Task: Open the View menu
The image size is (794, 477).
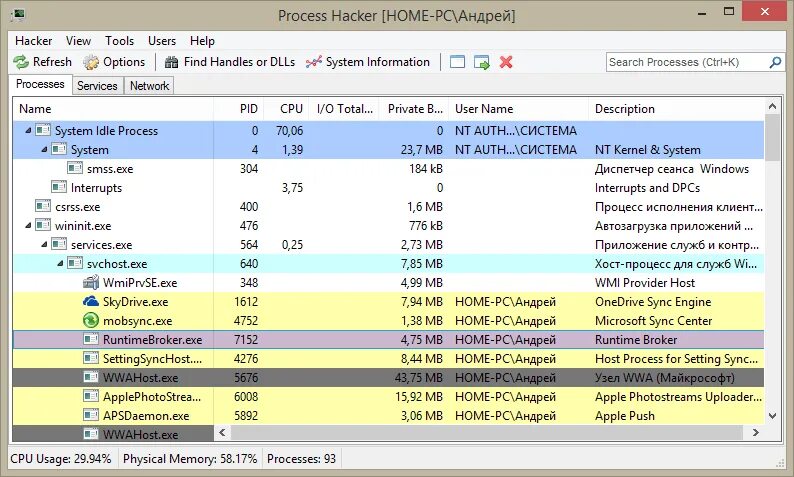Action: point(78,41)
